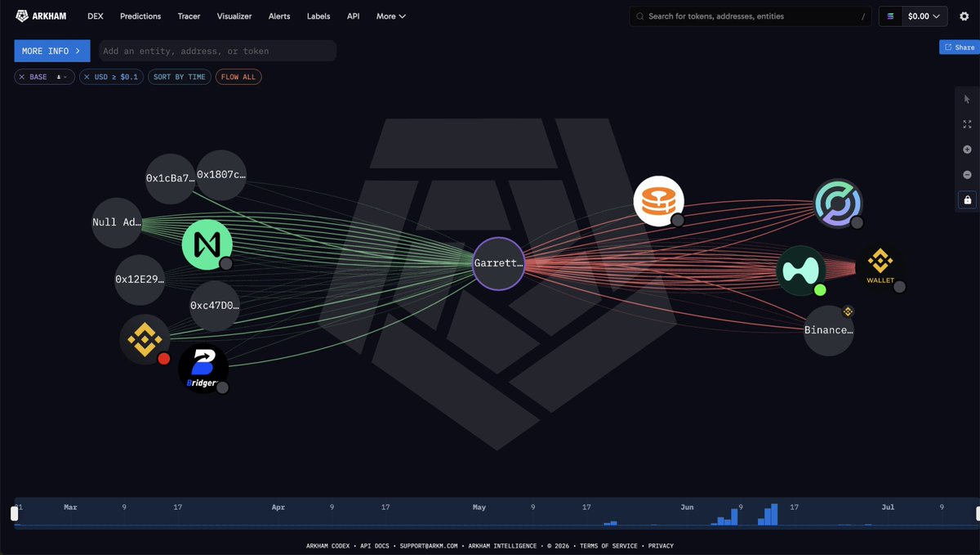Click the May label on the timeline
The height and width of the screenshot is (555, 980).
[x=479, y=508]
